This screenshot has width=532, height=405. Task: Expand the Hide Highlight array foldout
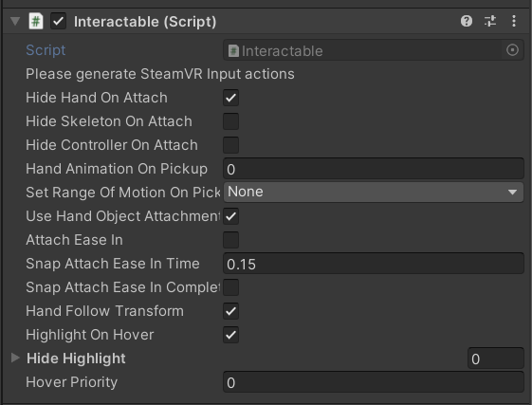point(15,358)
